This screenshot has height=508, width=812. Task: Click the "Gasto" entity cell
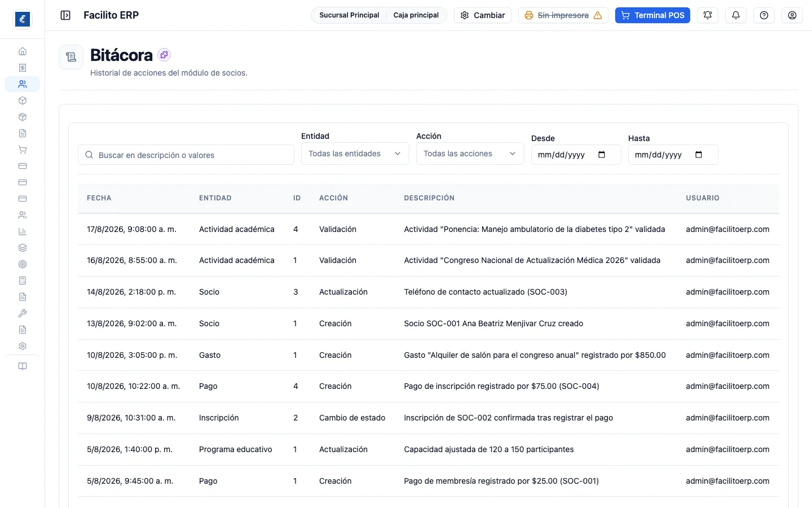(210, 355)
